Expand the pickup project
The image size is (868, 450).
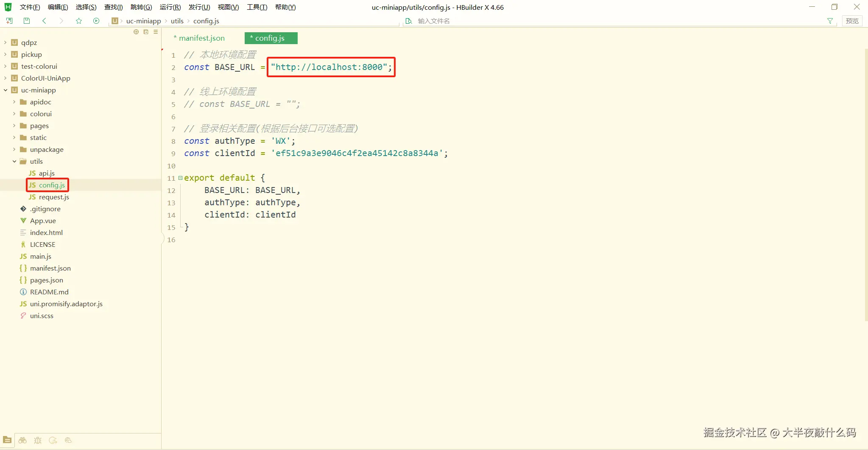[x=5, y=54]
